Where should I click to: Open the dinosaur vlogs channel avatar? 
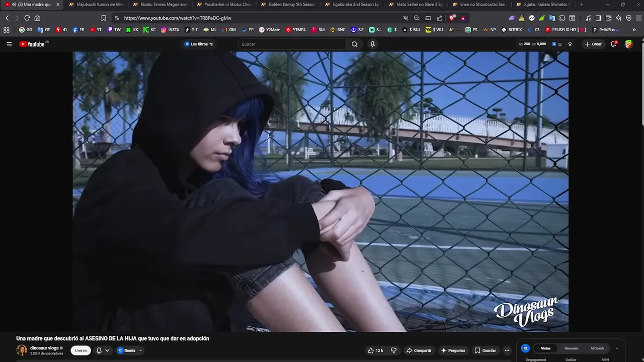point(22,350)
